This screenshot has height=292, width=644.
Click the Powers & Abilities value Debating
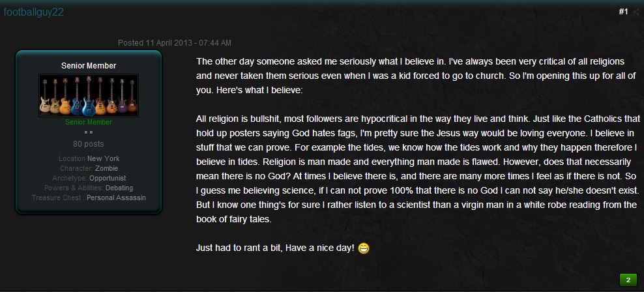119,188
